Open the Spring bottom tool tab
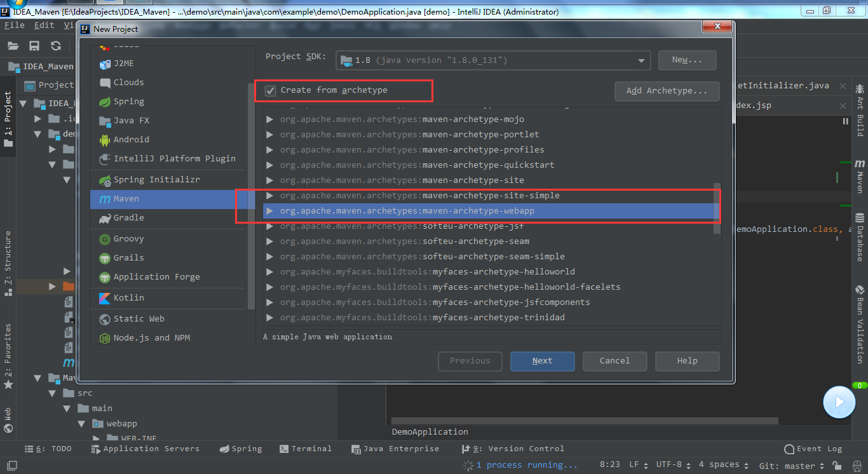The height and width of the screenshot is (474, 868). (x=241, y=449)
